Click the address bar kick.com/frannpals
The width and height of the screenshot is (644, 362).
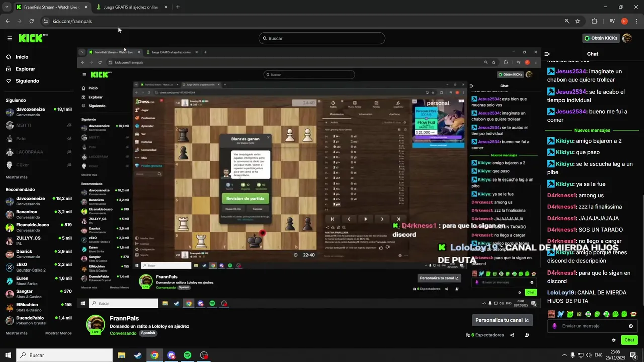72,21
